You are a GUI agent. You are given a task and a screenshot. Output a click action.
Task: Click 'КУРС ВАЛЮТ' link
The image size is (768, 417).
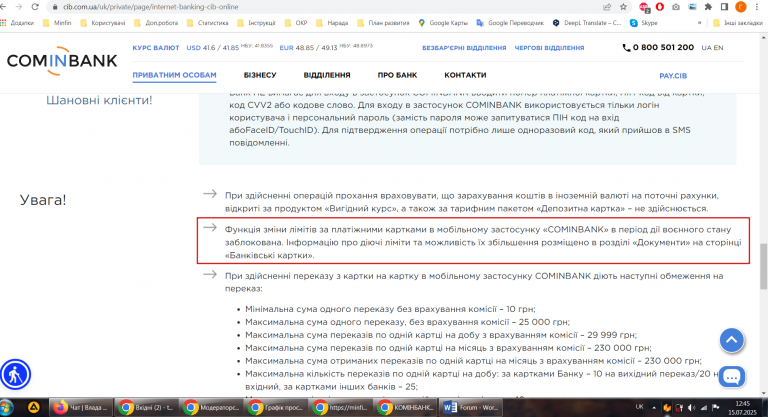156,48
